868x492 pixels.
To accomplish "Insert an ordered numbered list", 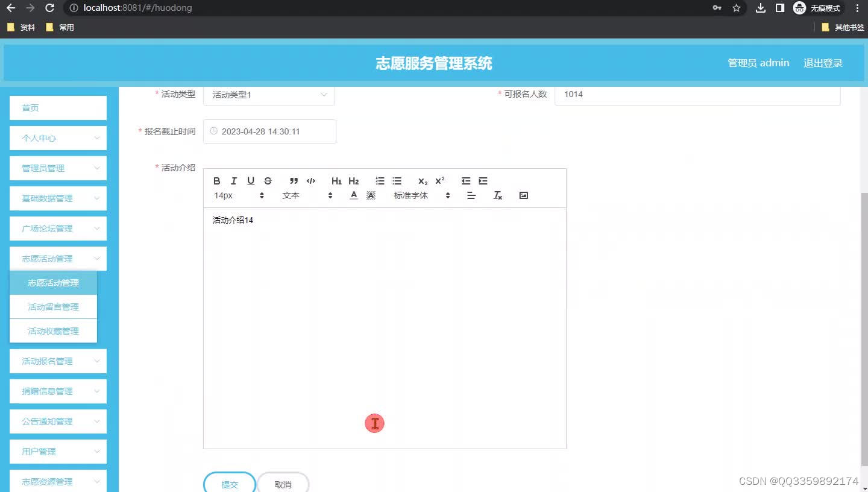I will pos(380,181).
